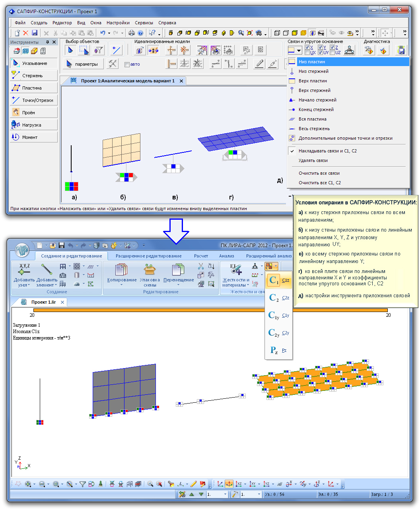This screenshot has height=511, width=420.
Task: Click the save icon in SAPFIR toolbar
Action: click(35, 33)
